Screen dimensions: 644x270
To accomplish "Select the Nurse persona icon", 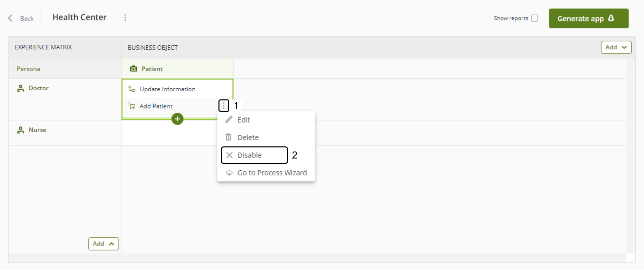I will 21,130.
